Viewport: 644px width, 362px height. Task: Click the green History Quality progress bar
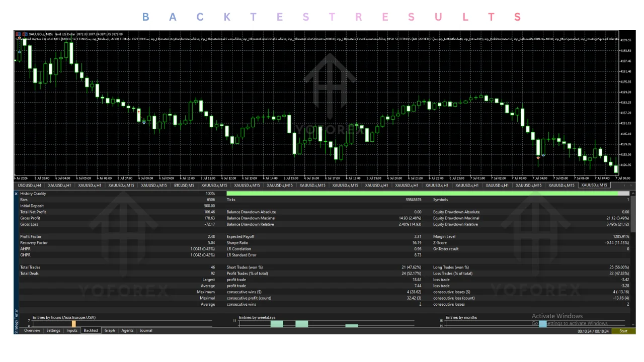pos(428,194)
